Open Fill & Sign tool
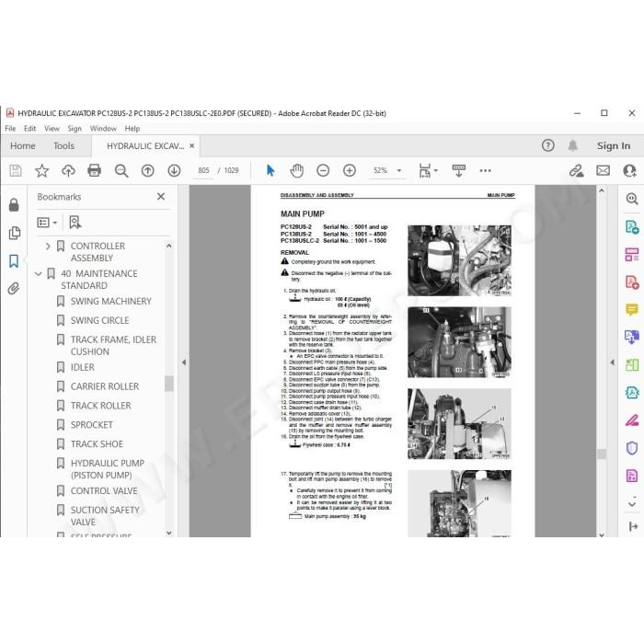The image size is (644, 644). [632, 420]
